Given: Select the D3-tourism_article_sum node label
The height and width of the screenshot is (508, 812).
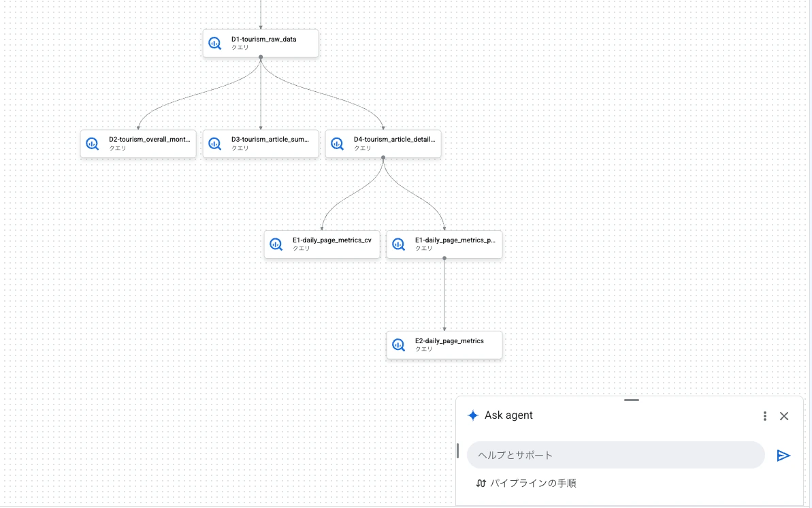Looking at the screenshot, I should click(270, 140).
